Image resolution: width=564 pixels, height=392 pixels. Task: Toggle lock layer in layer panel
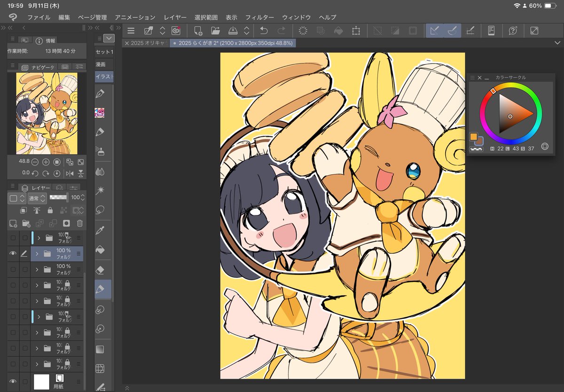49,211
